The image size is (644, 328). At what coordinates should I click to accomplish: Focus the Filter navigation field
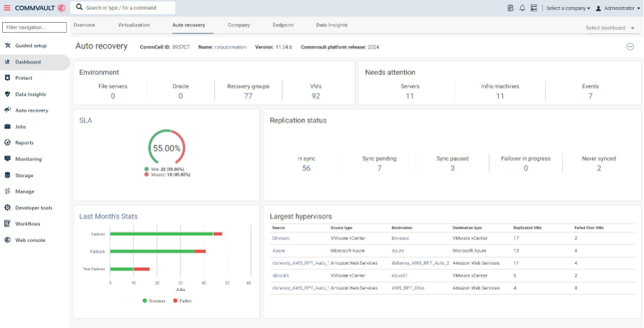(34, 28)
